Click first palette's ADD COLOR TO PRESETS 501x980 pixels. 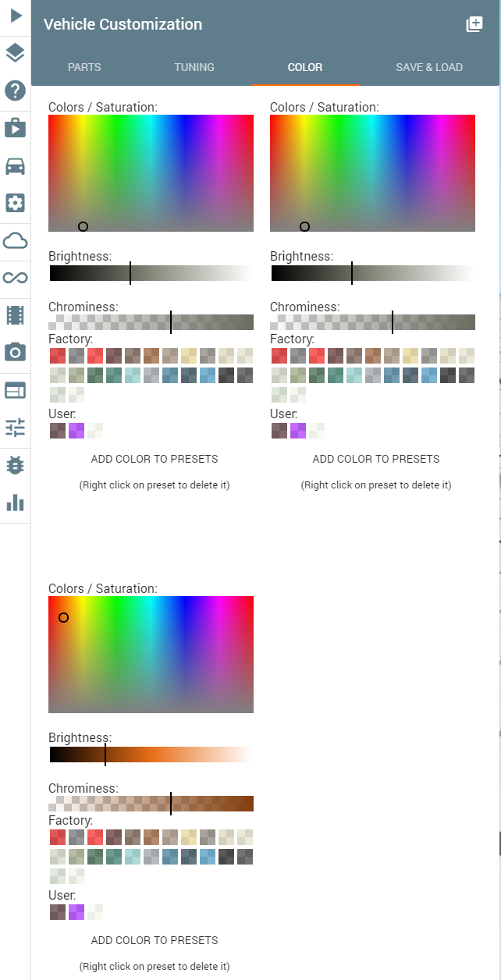click(x=155, y=459)
